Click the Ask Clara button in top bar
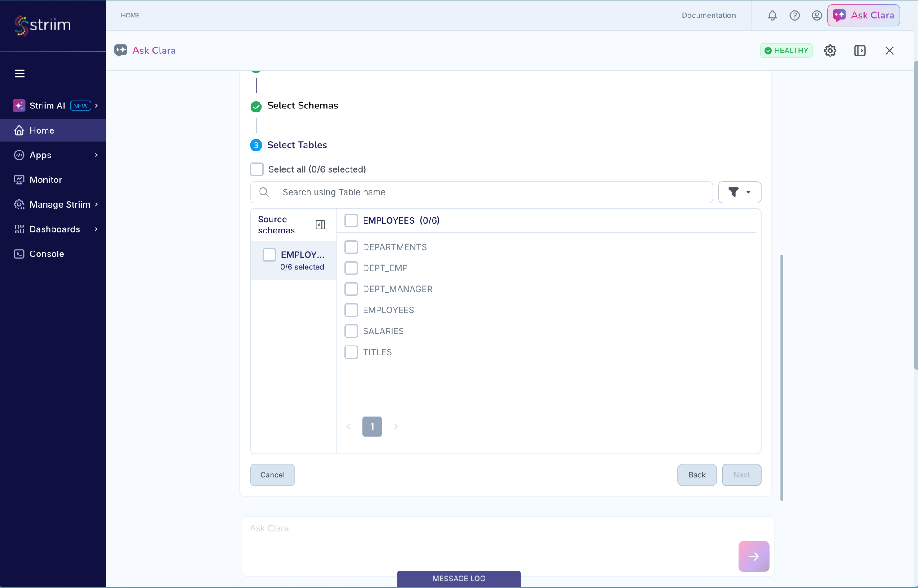Screen dimensions: 918x588 863,16
